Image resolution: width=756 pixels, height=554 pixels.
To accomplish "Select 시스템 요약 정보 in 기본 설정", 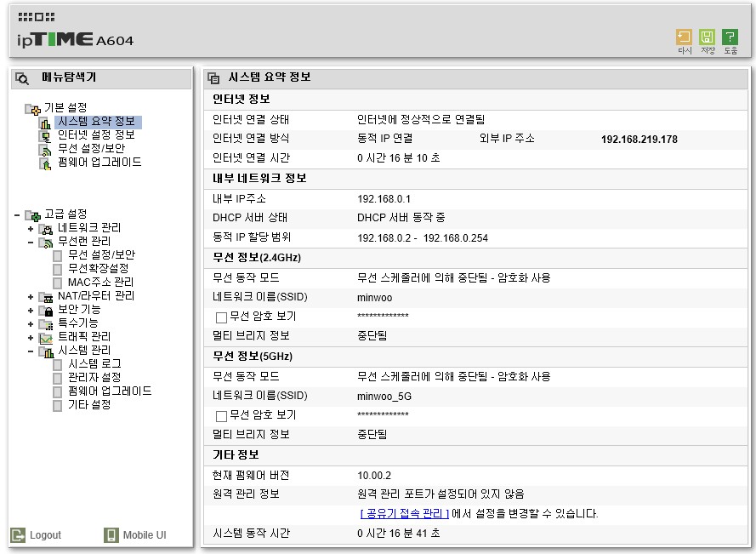I will point(96,121).
